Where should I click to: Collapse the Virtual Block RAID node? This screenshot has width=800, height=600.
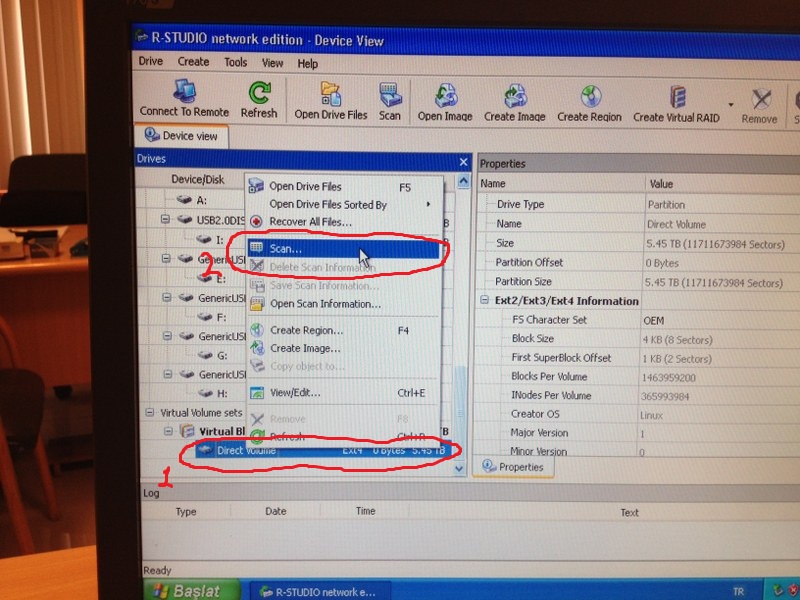[168, 432]
